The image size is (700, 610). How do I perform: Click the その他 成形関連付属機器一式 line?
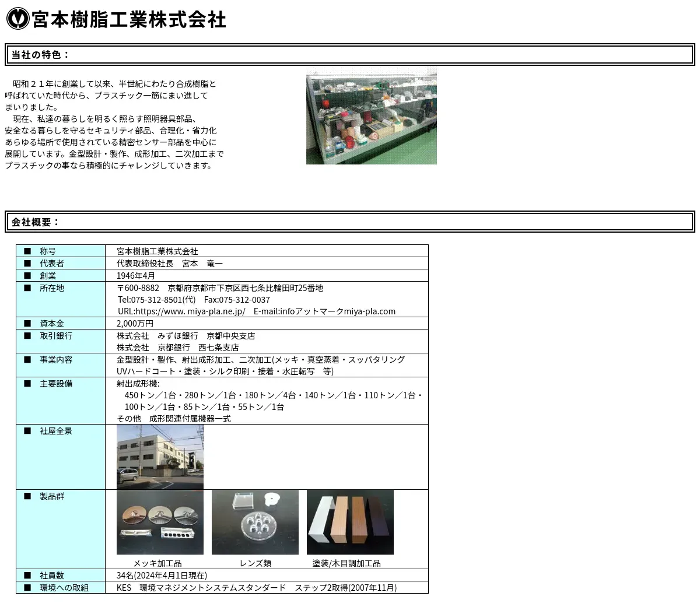tap(174, 419)
